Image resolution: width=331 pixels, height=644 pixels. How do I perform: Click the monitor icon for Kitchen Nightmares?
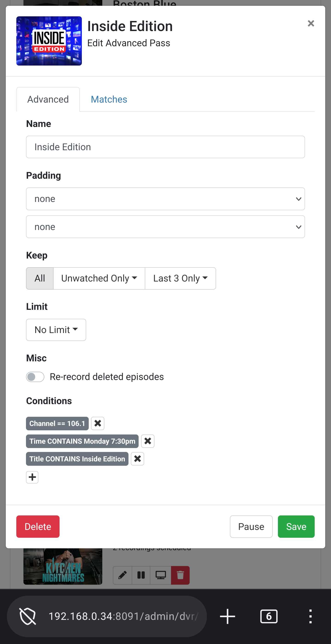(161, 575)
